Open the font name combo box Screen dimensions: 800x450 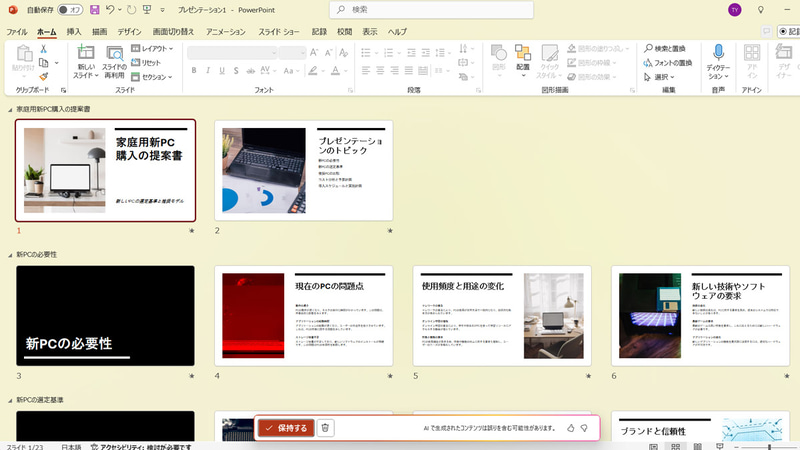coord(232,53)
